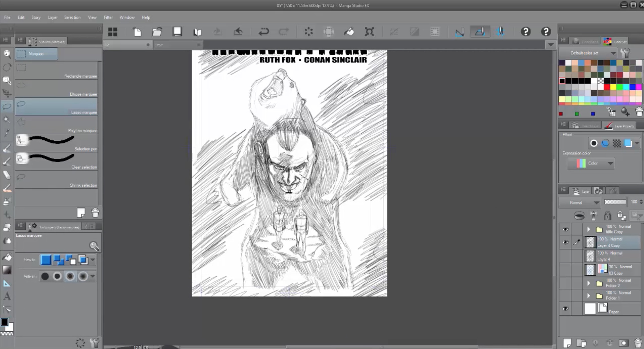Click the first question mark help icon
Viewport: 644px width, 349px height.
point(526,31)
